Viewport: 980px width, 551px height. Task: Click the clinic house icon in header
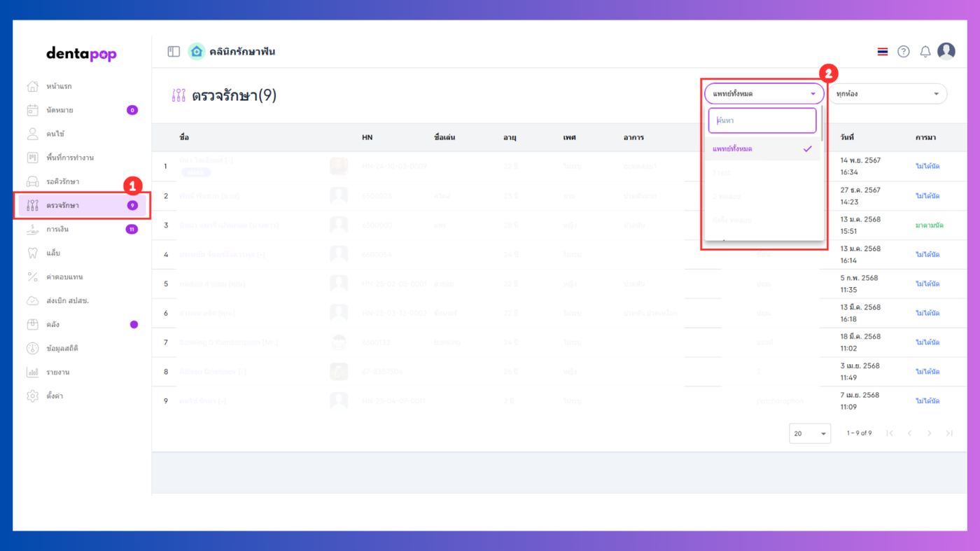[197, 52]
